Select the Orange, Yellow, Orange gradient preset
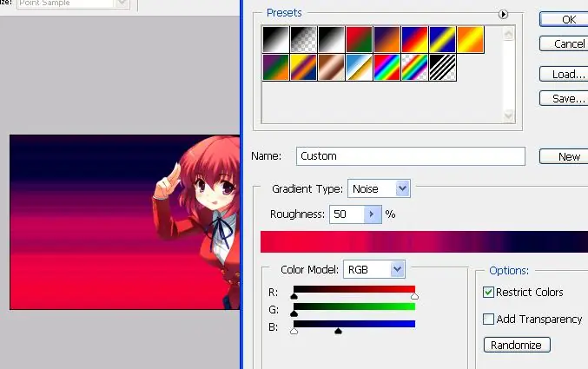 (470, 39)
